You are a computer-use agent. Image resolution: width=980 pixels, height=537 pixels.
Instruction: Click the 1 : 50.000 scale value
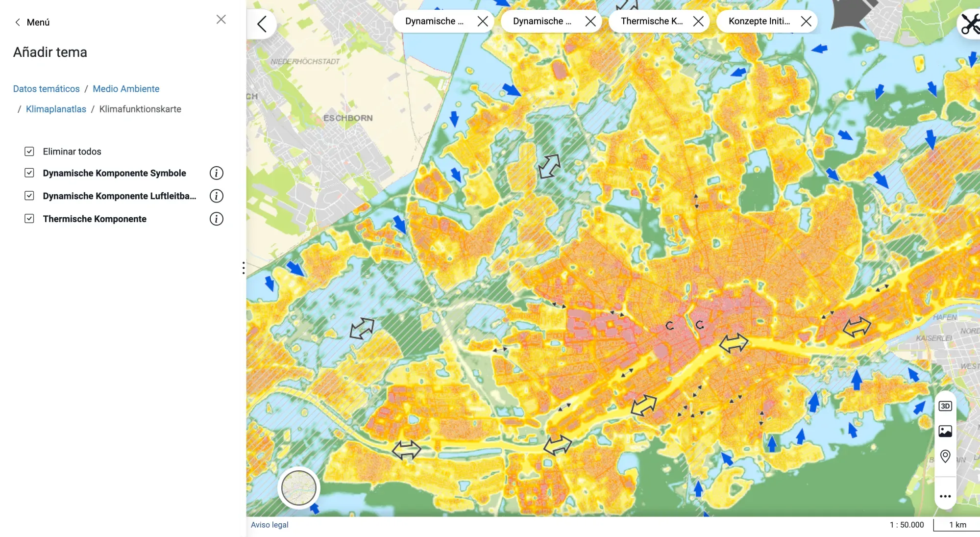pyautogui.click(x=906, y=525)
